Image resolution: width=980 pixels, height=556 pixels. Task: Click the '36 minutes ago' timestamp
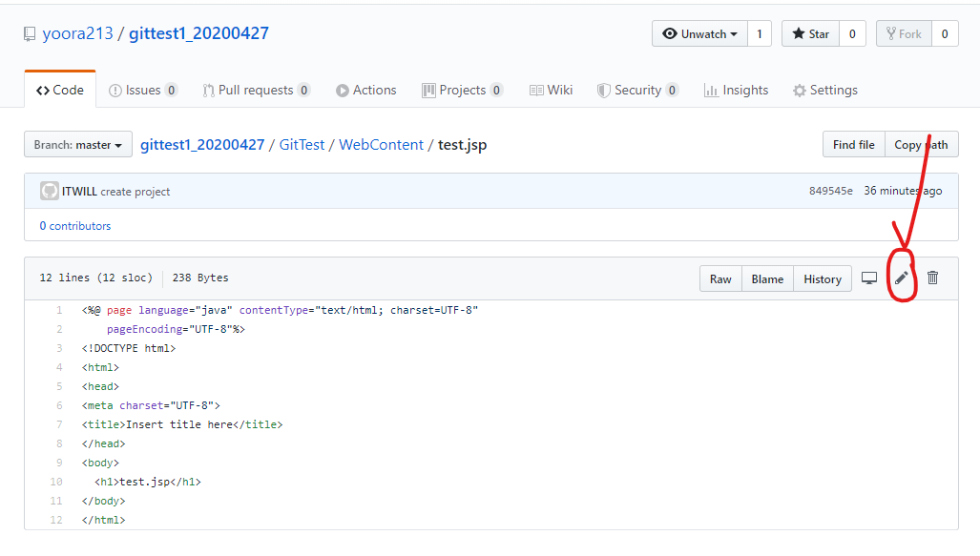click(x=903, y=191)
